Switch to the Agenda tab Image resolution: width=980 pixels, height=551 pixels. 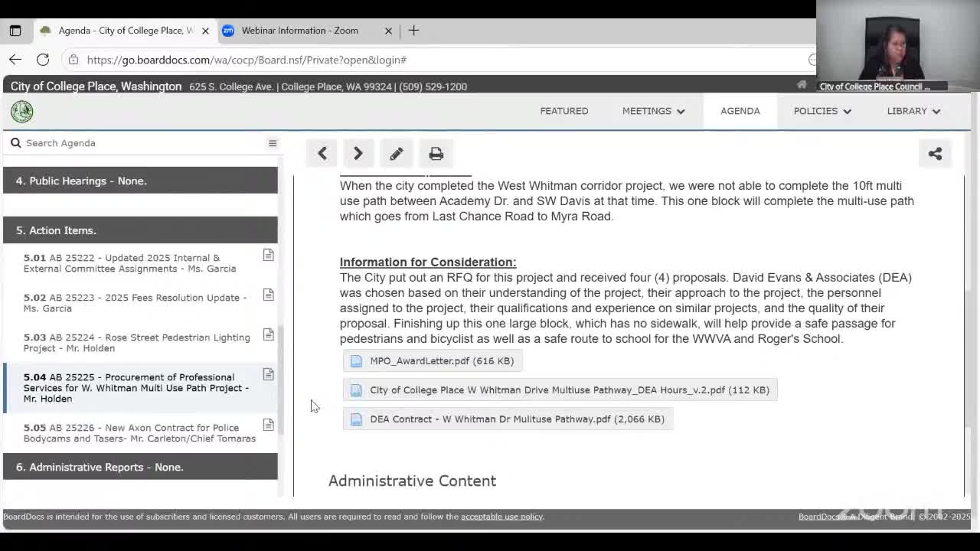click(740, 111)
